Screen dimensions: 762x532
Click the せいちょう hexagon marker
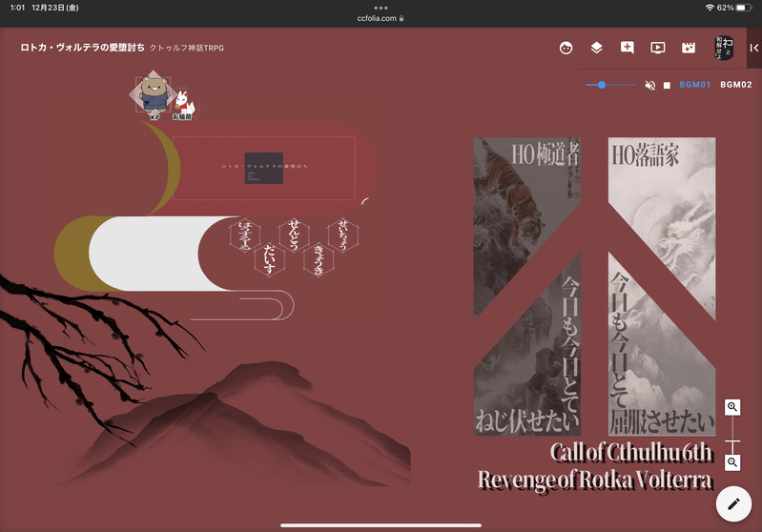tap(343, 235)
